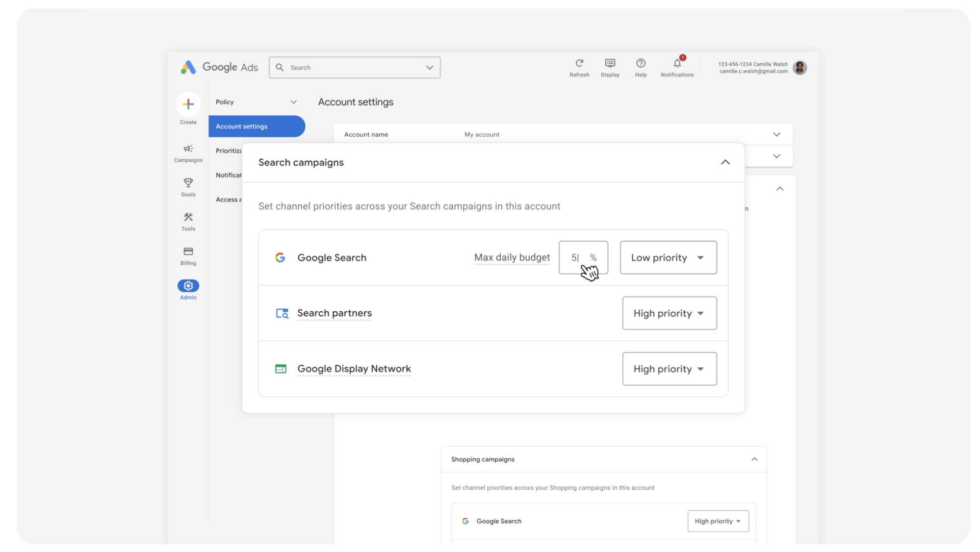Open Search partners High priority dropdown
Image resolution: width=980 pixels, height=552 pixels.
669,313
